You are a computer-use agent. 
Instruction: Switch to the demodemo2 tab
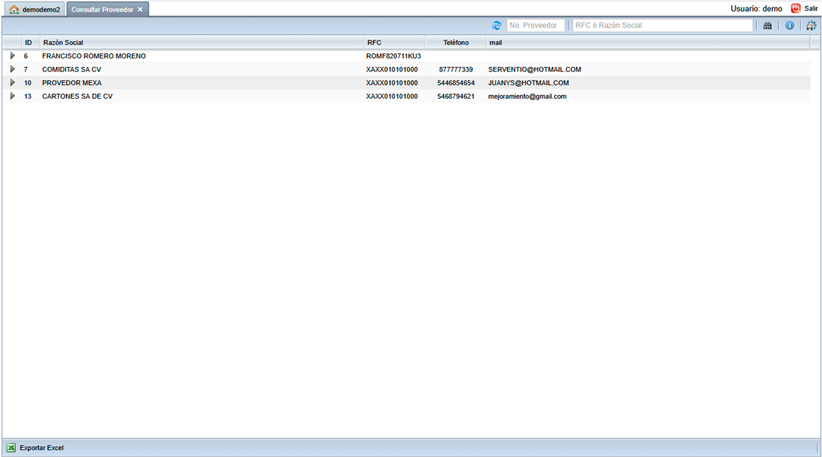click(41, 9)
